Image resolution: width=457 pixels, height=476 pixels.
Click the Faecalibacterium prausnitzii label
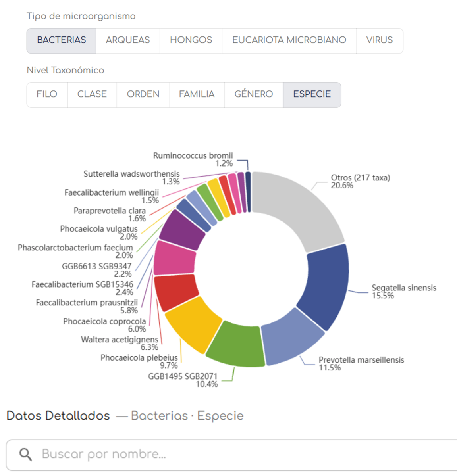87,306
